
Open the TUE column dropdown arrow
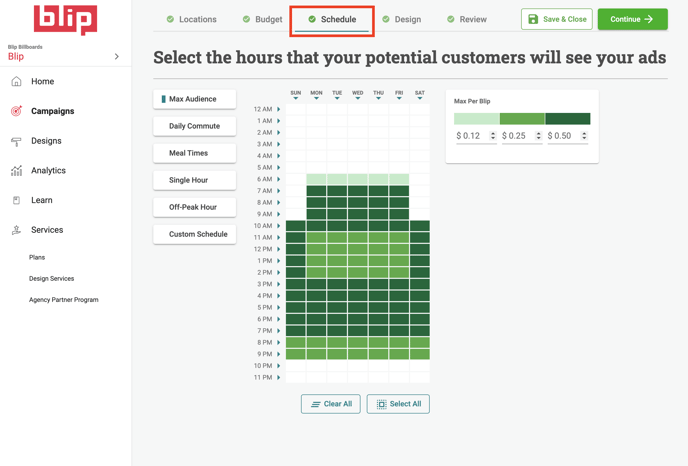click(337, 98)
